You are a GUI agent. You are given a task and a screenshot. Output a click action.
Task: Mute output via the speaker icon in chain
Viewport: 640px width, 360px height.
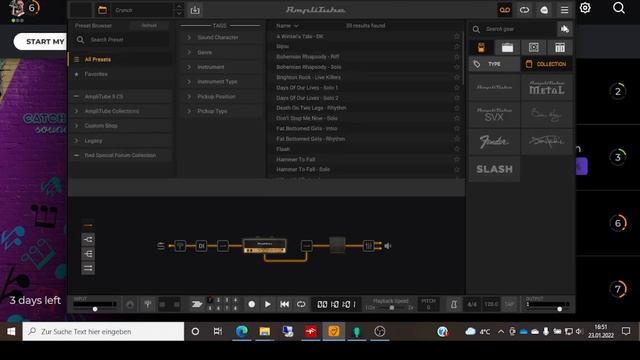click(388, 246)
